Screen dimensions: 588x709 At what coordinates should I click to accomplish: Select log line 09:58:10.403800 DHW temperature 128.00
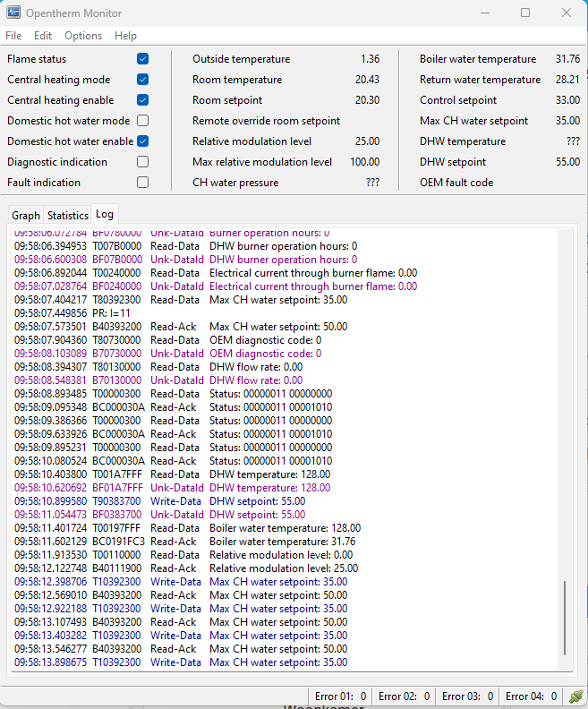(172, 474)
